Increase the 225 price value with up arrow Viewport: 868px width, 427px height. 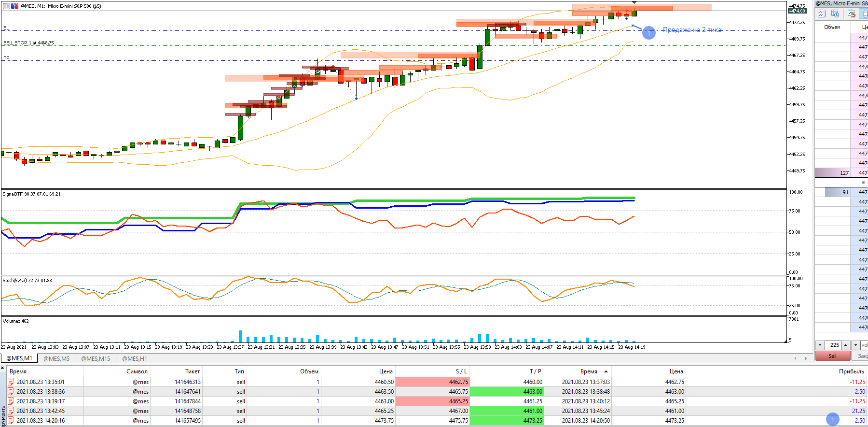click(846, 345)
